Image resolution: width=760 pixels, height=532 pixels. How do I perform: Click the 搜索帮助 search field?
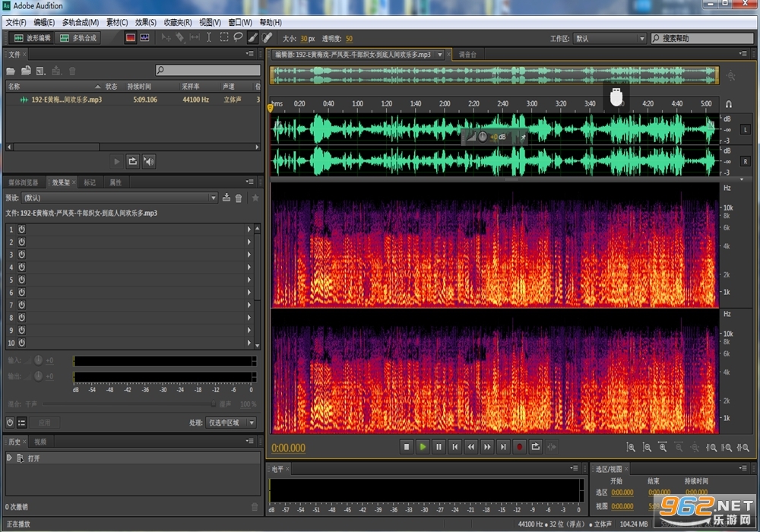701,38
